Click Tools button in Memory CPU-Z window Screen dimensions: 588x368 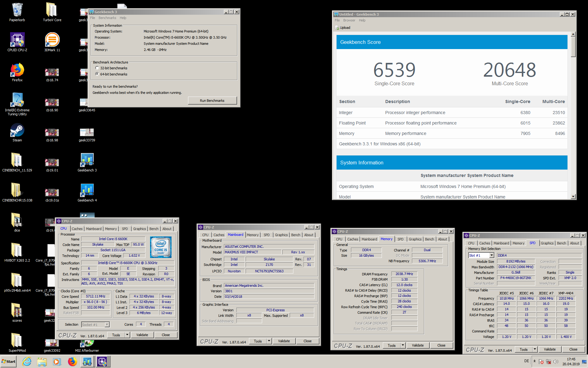point(392,345)
